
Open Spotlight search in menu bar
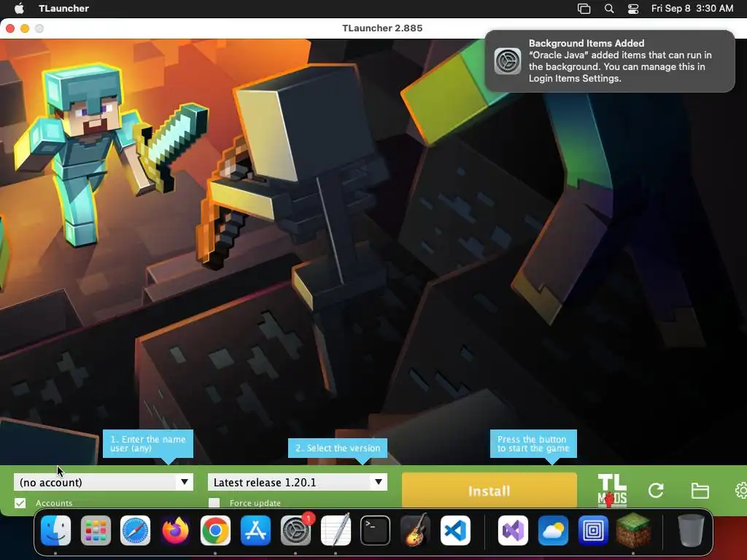pos(609,9)
